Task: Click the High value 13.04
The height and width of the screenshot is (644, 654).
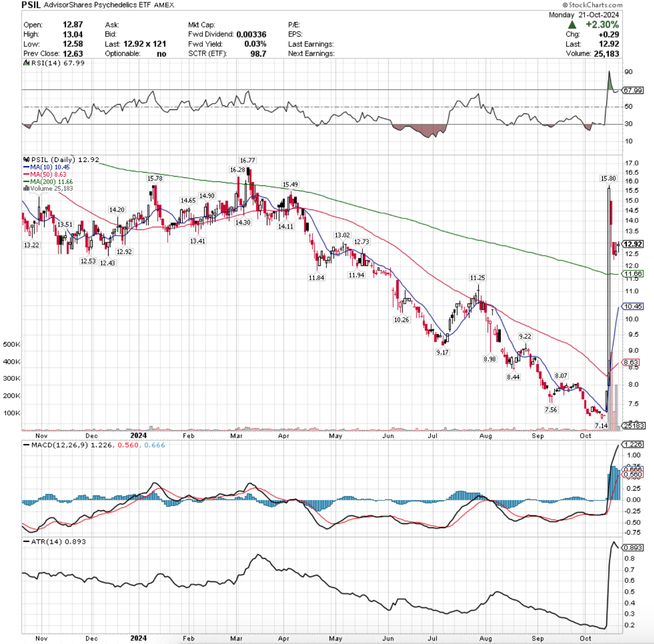Action: click(x=73, y=34)
